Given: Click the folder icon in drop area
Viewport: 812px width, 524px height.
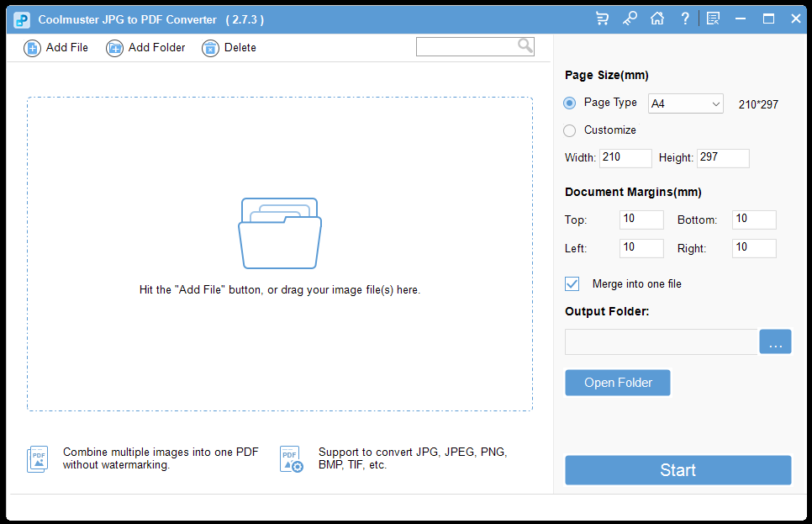Looking at the screenshot, I should pyautogui.click(x=280, y=233).
